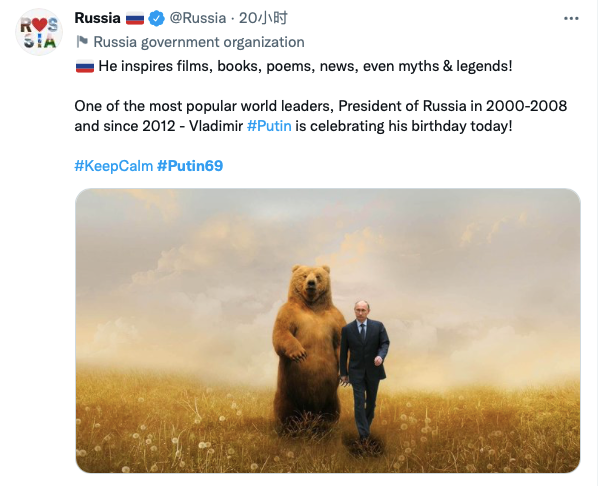Click the blue verified badge
The width and height of the screenshot is (605, 486).
coord(157,18)
